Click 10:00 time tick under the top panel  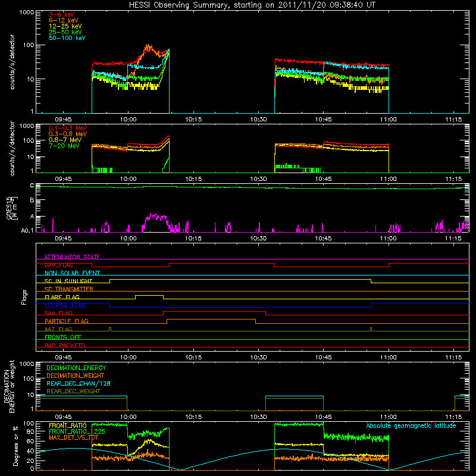(128, 120)
